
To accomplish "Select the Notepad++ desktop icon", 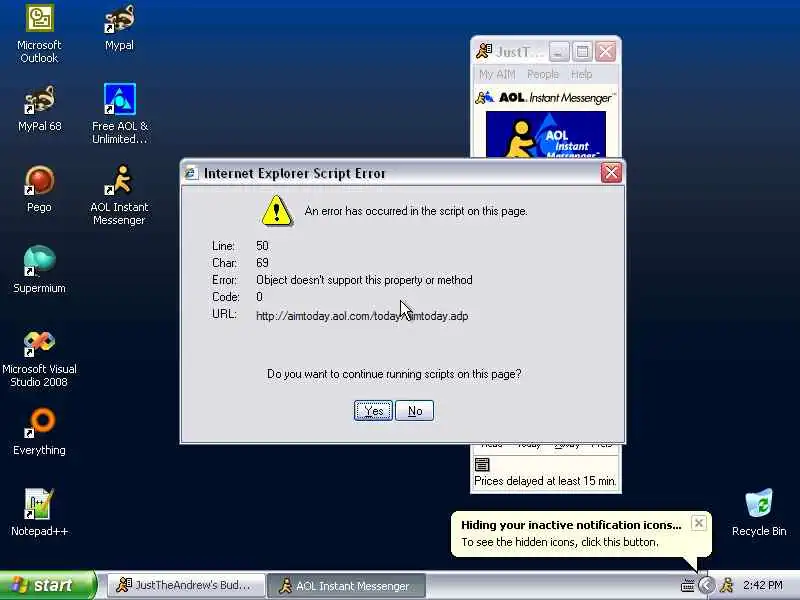I will tap(39, 512).
